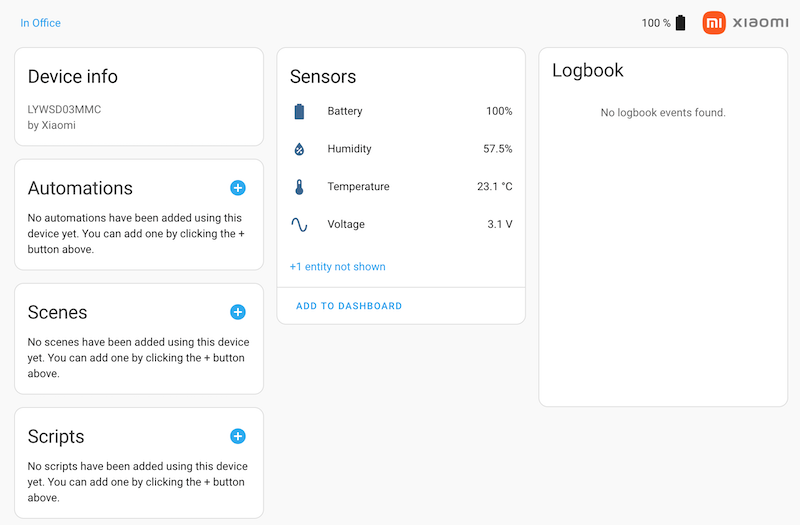Click the 'by Xiaomi' manufacturer text
Image resolution: width=800 pixels, height=525 pixels.
(x=52, y=126)
